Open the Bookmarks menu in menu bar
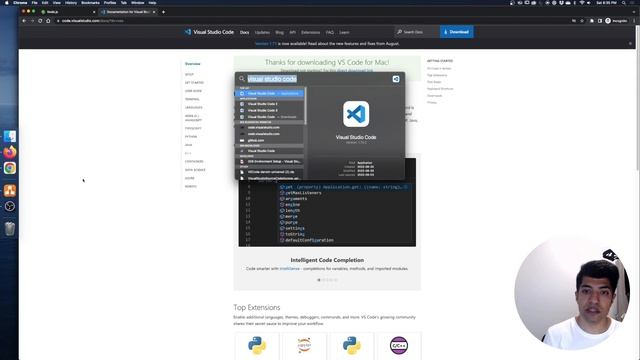 (90, 2)
